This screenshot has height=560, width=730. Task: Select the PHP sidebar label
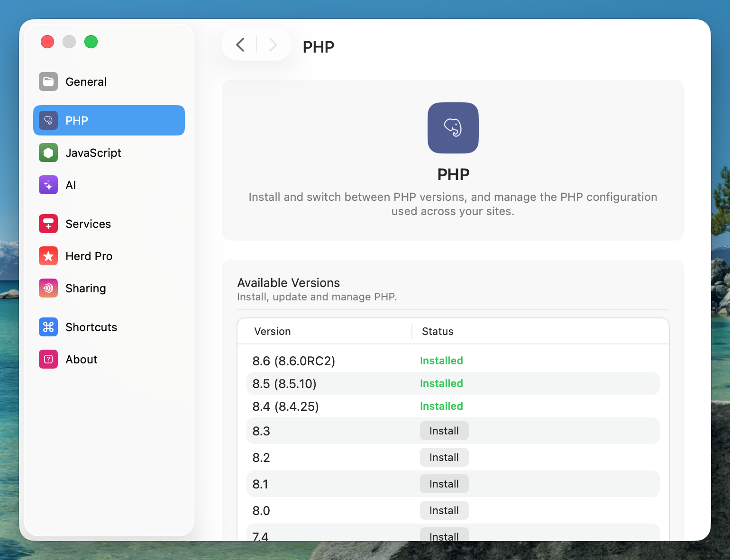[77, 120]
